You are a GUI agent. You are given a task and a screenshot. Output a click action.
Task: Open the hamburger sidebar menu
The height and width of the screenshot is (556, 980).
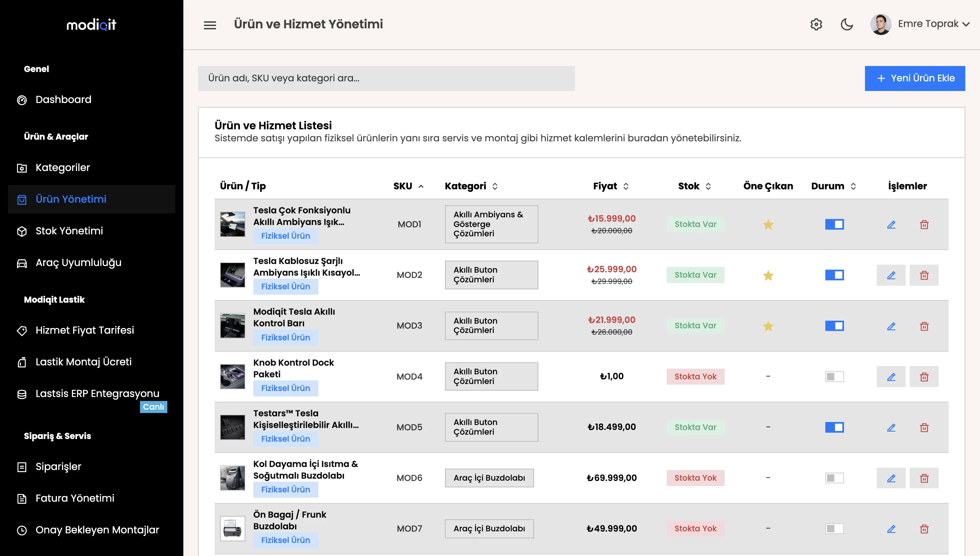pos(210,25)
